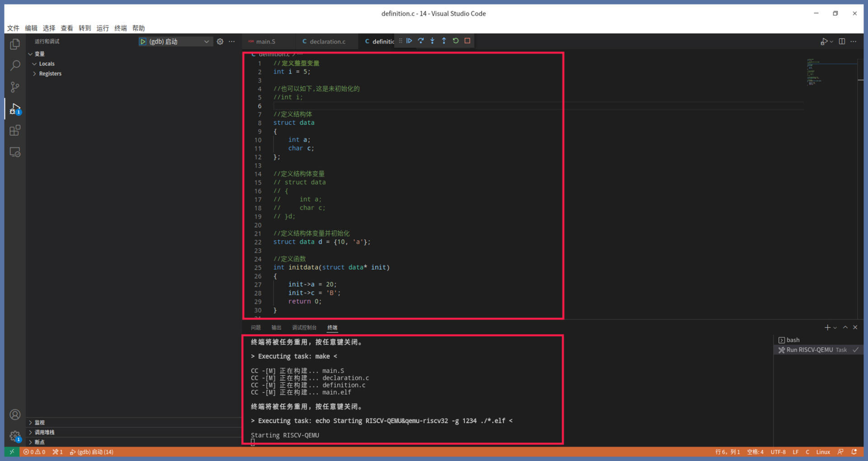The image size is (868, 461).
Task: Click UTF-8 encoding in status bar
Action: tap(778, 452)
